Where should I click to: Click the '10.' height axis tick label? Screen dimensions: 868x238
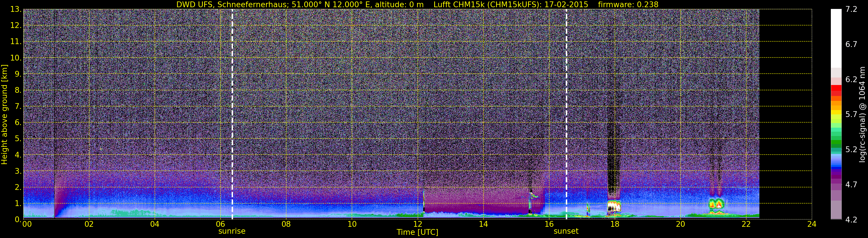[16, 58]
